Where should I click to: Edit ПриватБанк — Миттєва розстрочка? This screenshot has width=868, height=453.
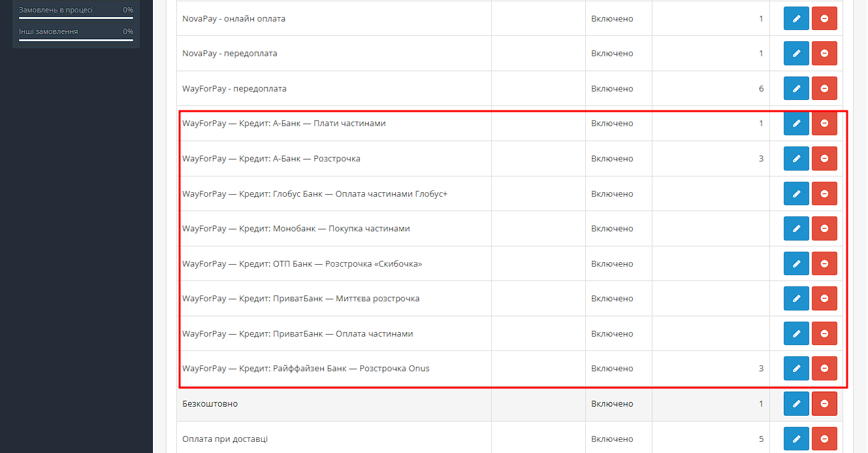[x=796, y=299]
